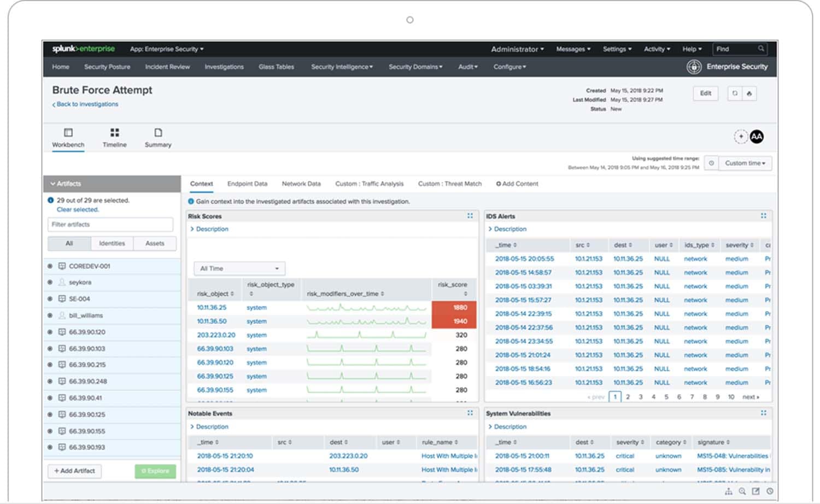Toggle selection of 66.39.90.248 artifact
The image size is (820, 504).
click(x=50, y=381)
